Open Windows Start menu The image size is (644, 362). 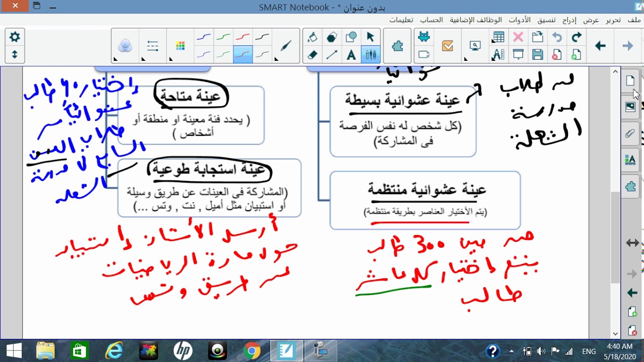tap(14, 351)
